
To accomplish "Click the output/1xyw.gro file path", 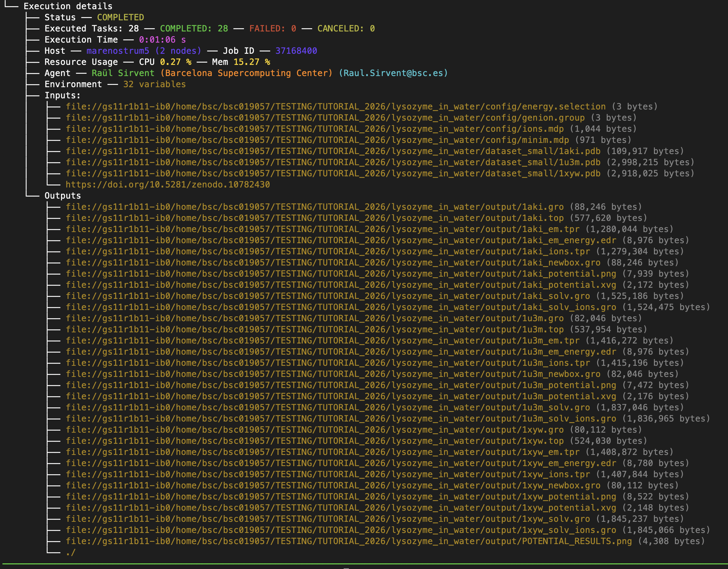I will click(x=315, y=430).
